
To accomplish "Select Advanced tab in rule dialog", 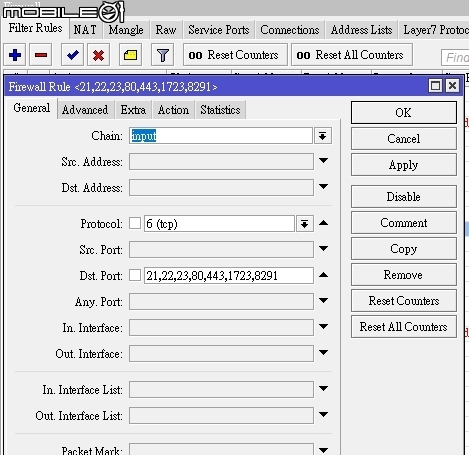I will 85,110.
